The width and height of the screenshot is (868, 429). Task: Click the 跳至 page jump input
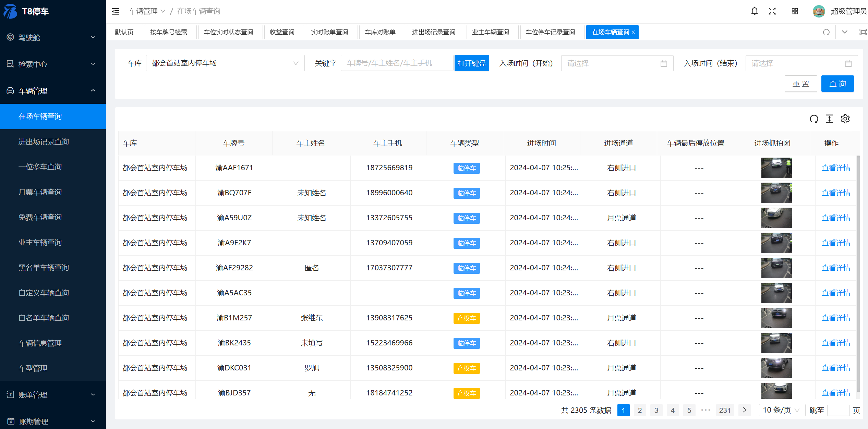(838, 410)
